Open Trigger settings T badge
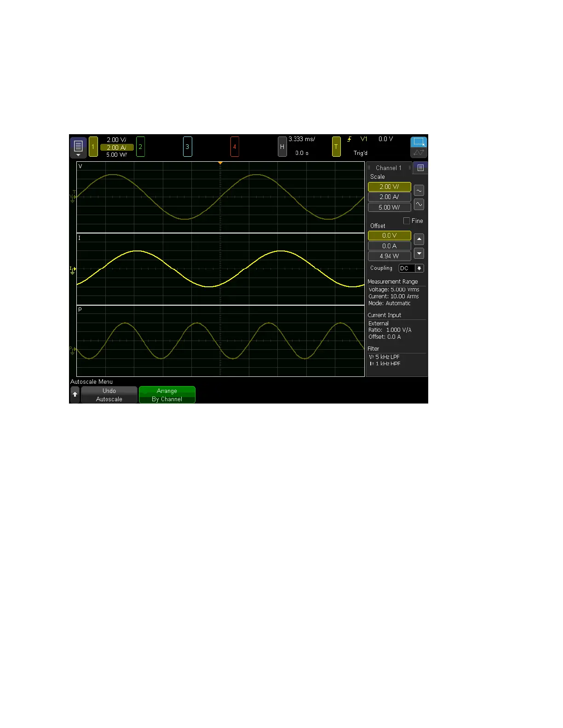Viewport: 563px width, 728px height. click(x=336, y=147)
